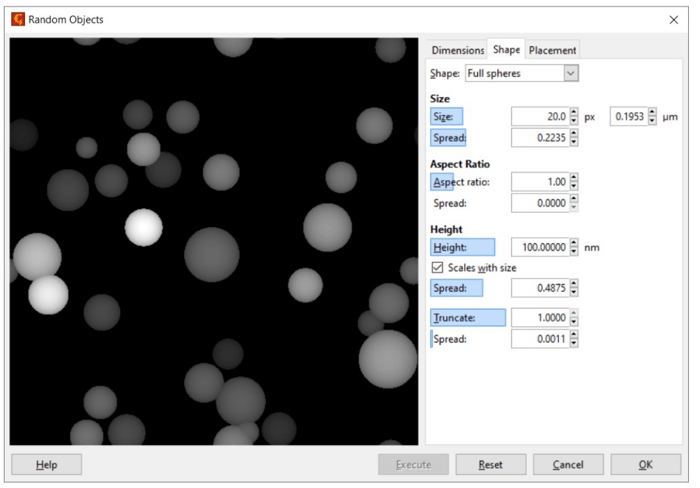The width and height of the screenshot is (700, 488).
Task: Decrease Height value with down arrow
Action: pos(574,251)
